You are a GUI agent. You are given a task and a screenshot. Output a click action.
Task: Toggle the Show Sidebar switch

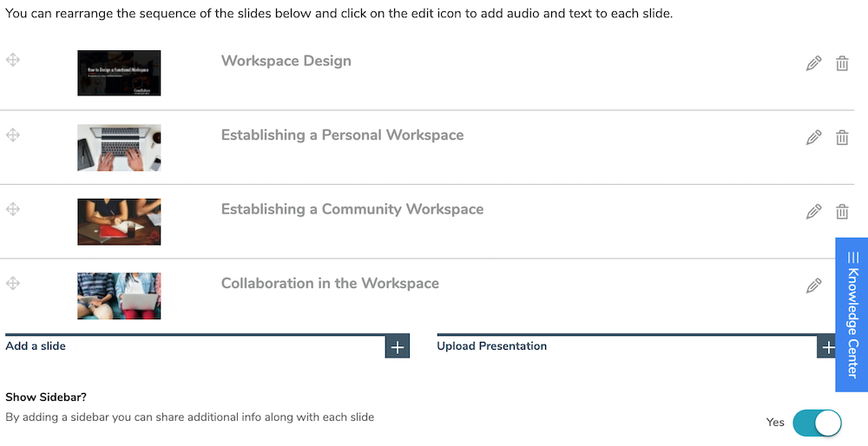click(x=817, y=423)
